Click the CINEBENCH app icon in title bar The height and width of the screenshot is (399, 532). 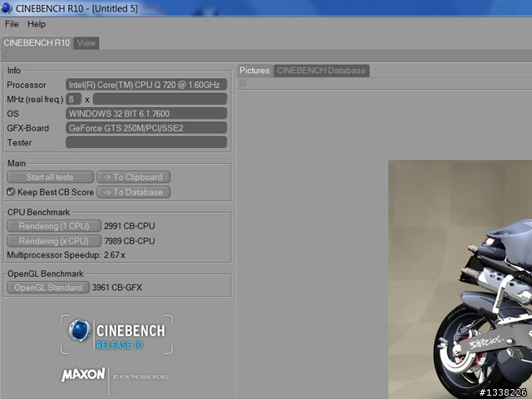tap(6, 7)
